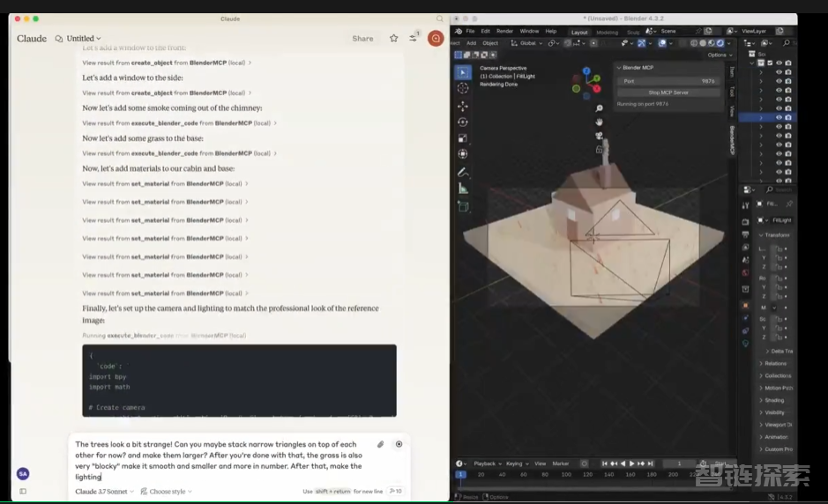
Task: Click Stop MCP Server button
Action: (668, 93)
